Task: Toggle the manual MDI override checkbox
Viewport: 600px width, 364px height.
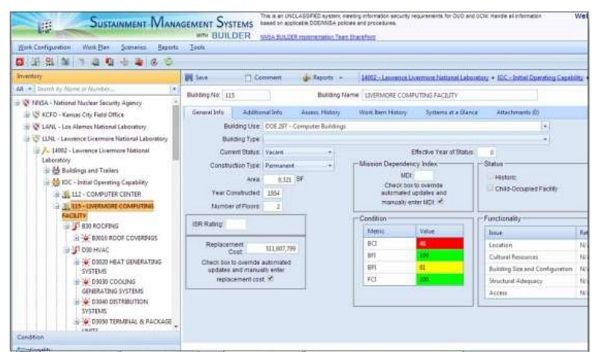Action: click(x=440, y=201)
